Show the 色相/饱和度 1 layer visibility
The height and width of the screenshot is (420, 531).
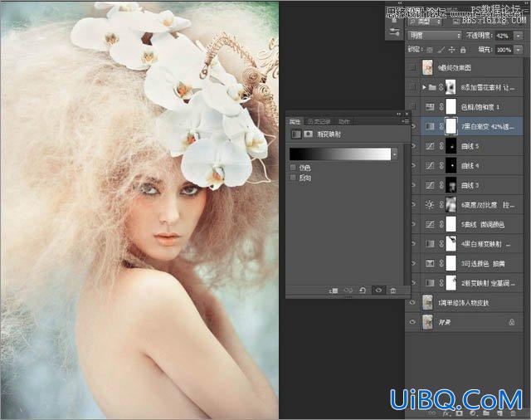(412, 107)
